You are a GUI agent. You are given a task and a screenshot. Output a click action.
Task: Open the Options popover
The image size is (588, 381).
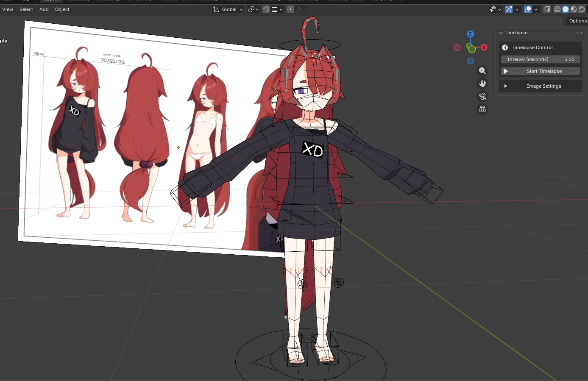(x=577, y=21)
